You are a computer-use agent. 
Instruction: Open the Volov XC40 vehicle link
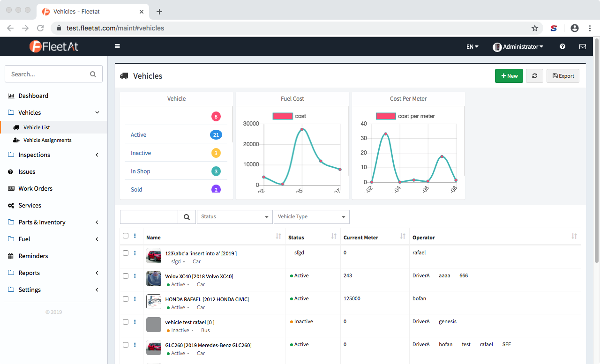point(199,276)
